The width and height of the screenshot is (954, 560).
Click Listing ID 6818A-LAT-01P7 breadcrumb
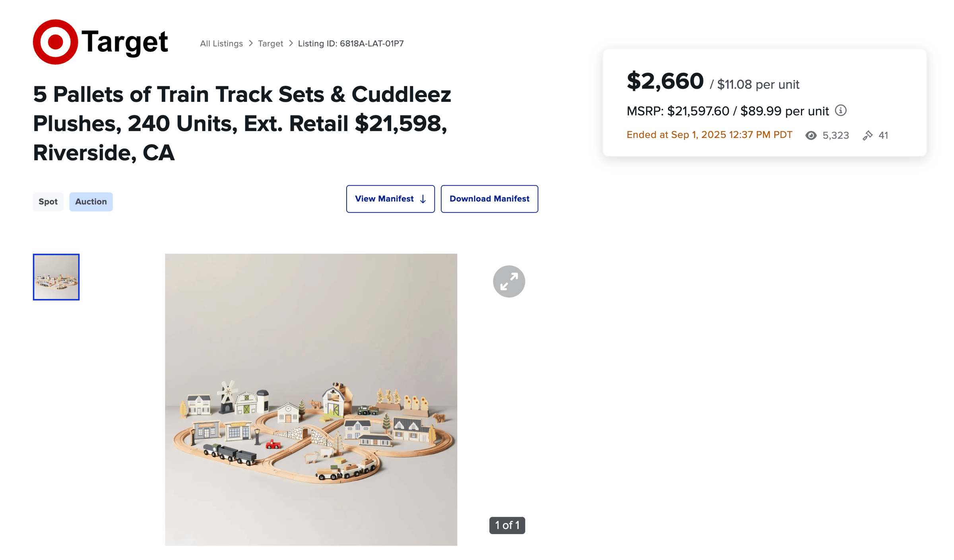pyautogui.click(x=351, y=43)
